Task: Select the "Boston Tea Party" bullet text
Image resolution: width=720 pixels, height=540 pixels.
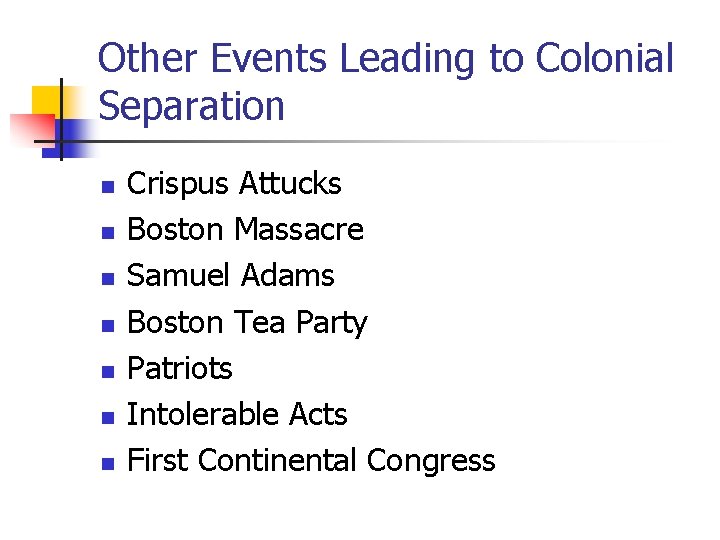Action: (247, 323)
